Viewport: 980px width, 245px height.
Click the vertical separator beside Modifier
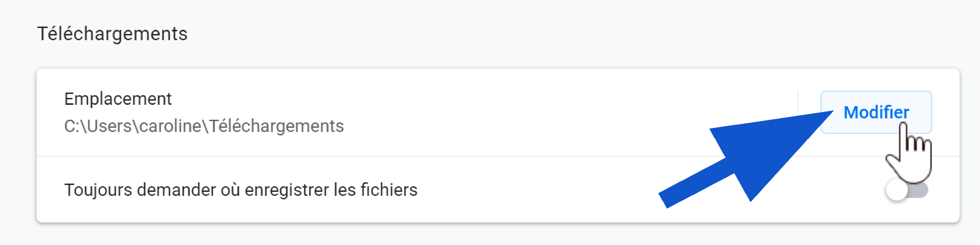tap(798, 112)
